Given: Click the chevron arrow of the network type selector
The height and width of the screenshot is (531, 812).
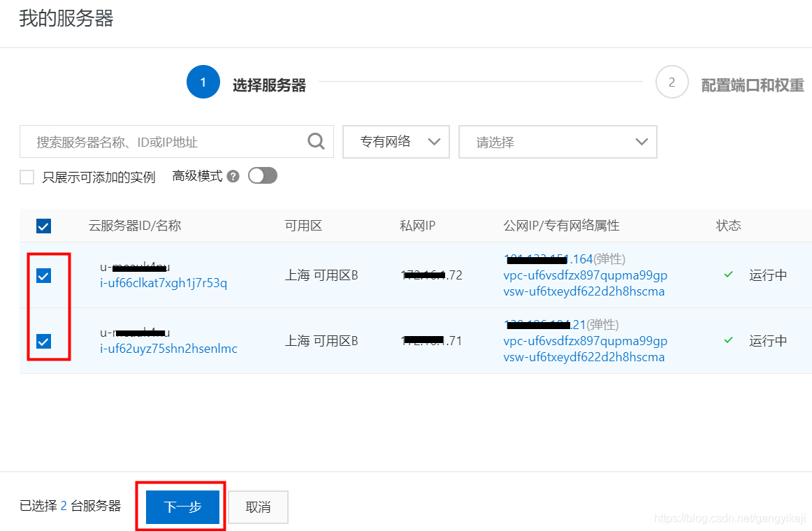Looking at the screenshot, I should pyautogui.click(x=435, y=142).
